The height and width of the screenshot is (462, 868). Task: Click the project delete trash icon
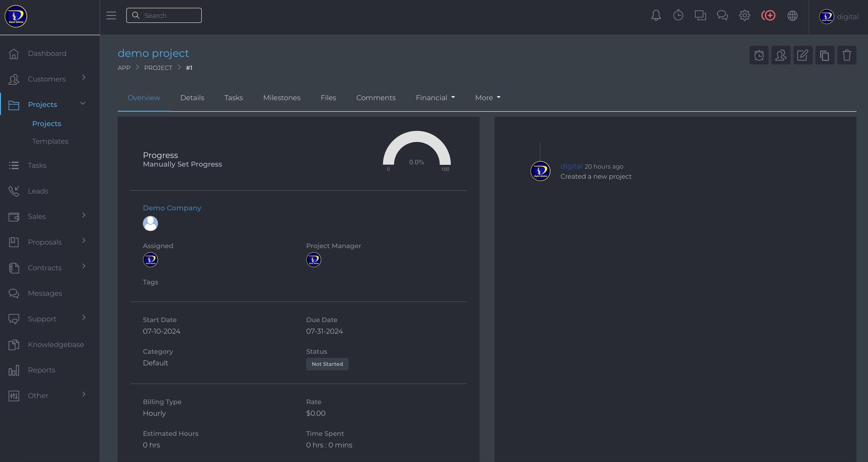coord(846,55)
